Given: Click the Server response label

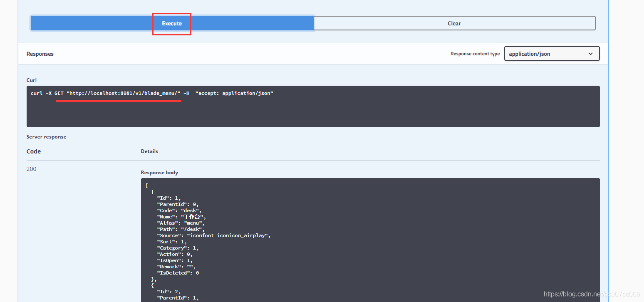Looking at the screenshot, I should tap(46, 137).
